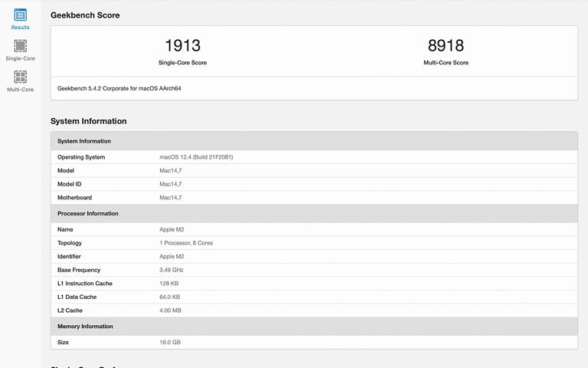Click the multi-core score 8918
The width and height of the screenshot is (588, 368).
pos(446,45)
